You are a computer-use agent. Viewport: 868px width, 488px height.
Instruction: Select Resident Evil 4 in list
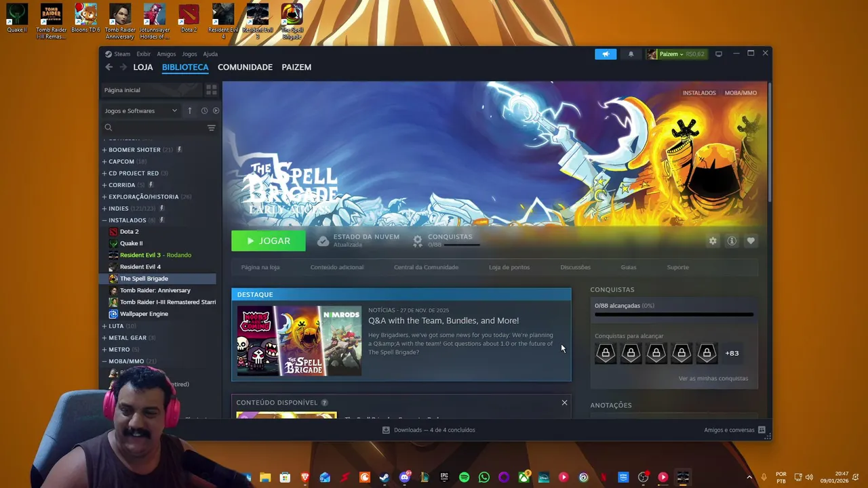click(x=140, y=267)
